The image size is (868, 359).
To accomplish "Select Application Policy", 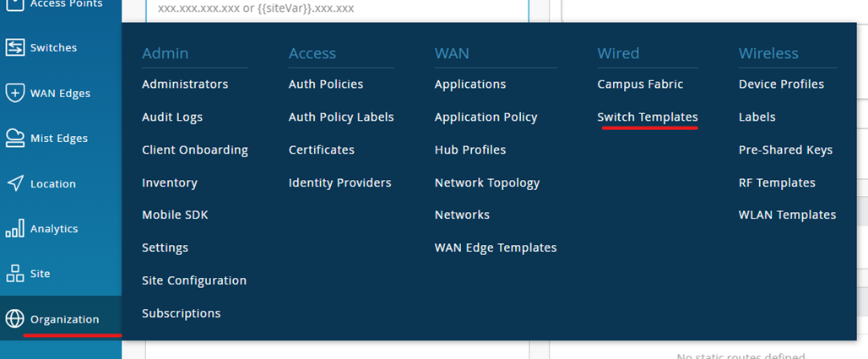I will [x=486, y=117].
